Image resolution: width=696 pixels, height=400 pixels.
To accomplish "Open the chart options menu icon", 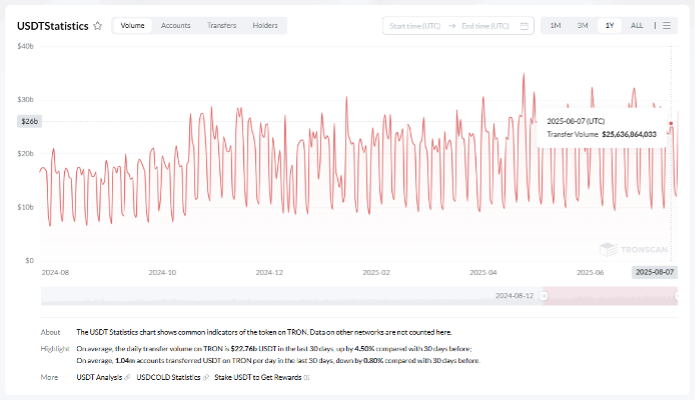I will (x=667, y=26).
